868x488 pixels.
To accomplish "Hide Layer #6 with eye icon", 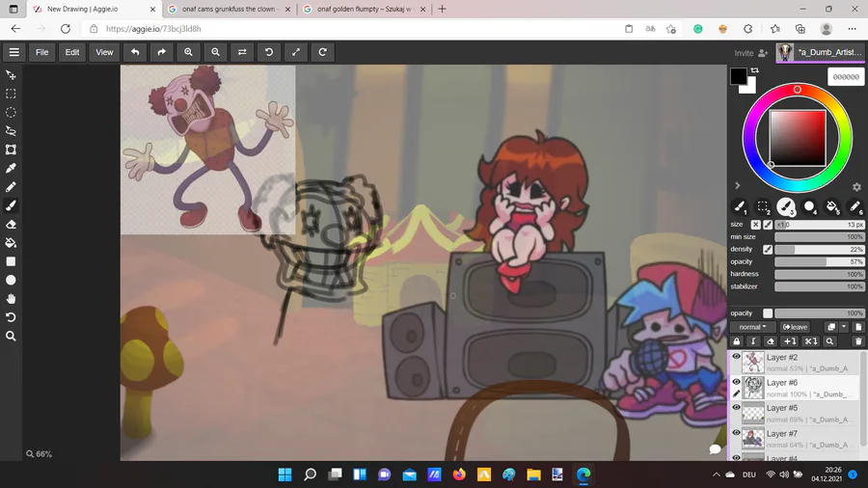I will coord(736,382).
